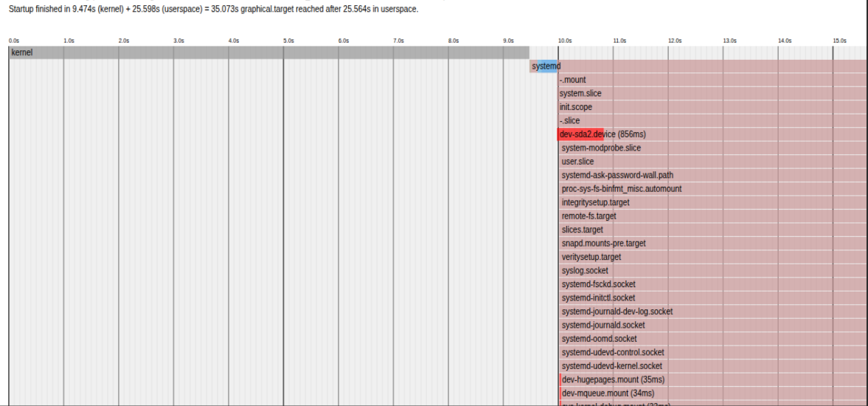The height and width of the screenshot is (406, 868).
Task: Click the 10.0s time axis label
Action: click(565, 41)
